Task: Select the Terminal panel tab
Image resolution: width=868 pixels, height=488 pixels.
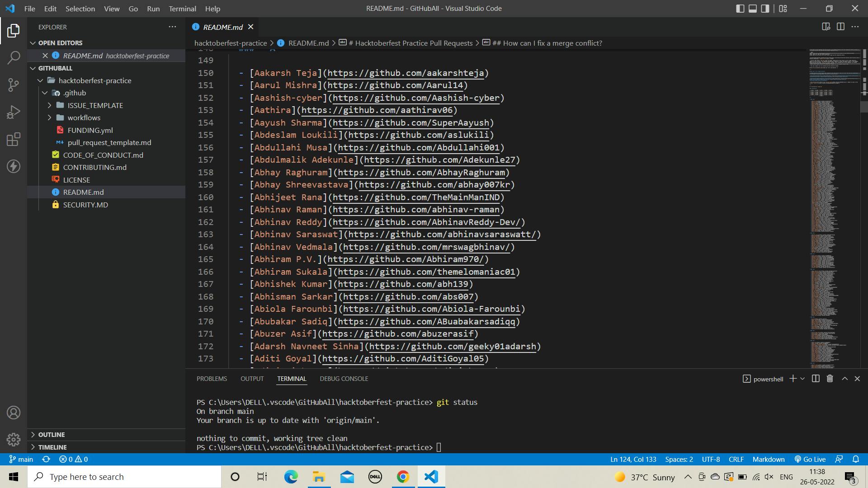Action: [292, 379]
